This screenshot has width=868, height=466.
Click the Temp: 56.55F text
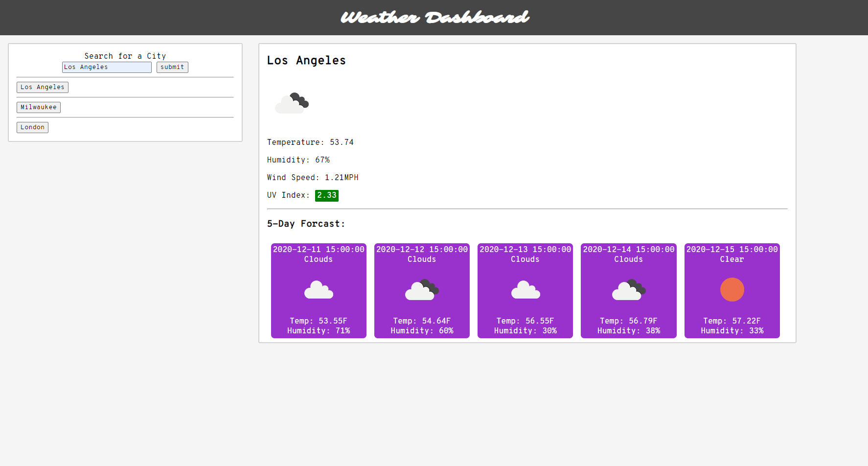click(525, 321)
